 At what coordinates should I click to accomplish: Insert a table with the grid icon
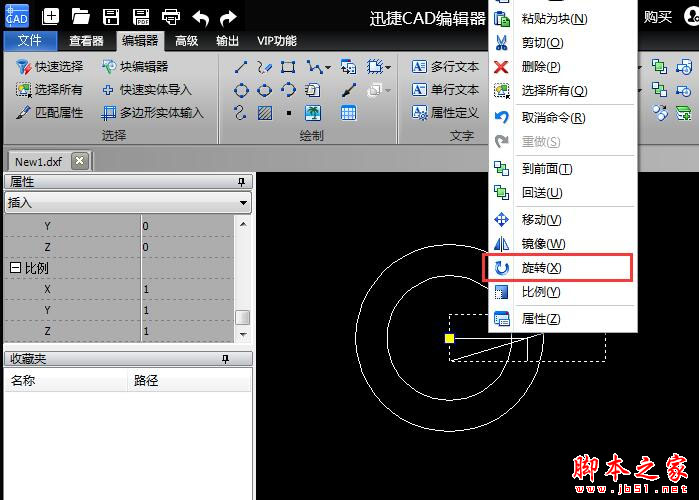(x=348, y=113)
